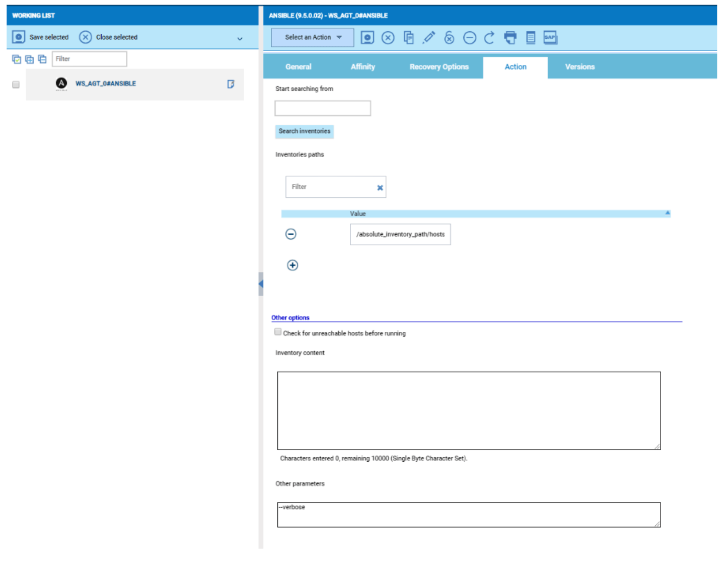728x565 pixels.
Task: Collapse the working list side panel
Action: (x=261, y=284)
